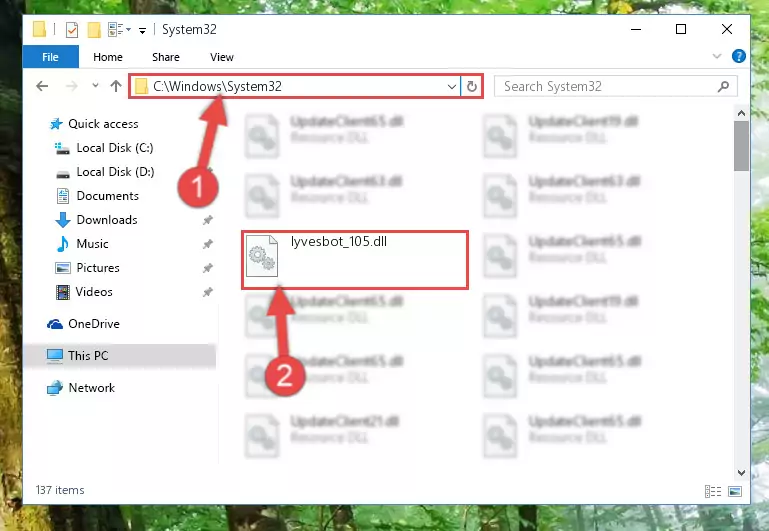Screen dimensions: 769x531
Task: Click the Forward navigation arrow
Action: coord(72,86)
